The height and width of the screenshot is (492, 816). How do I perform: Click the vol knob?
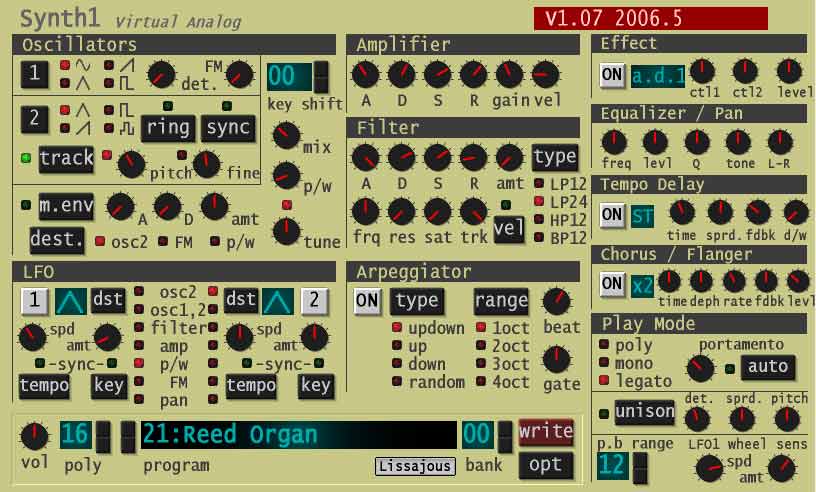pyautogui.click(x=34, y=435)
